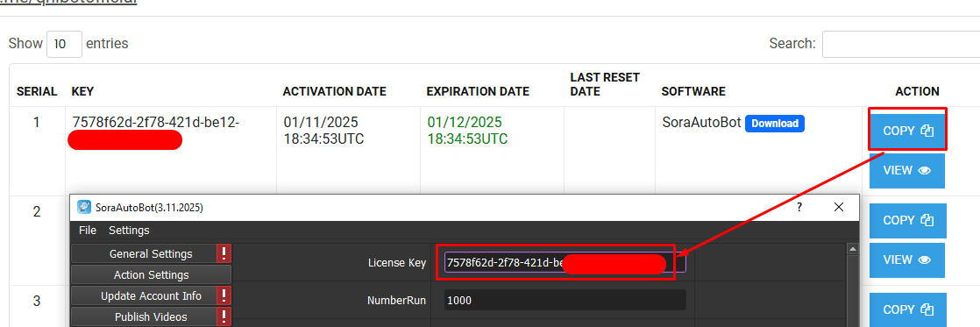Click the red warning icon beside General Settings
This screenshot has height=327, width=980.
coord(224,254)
